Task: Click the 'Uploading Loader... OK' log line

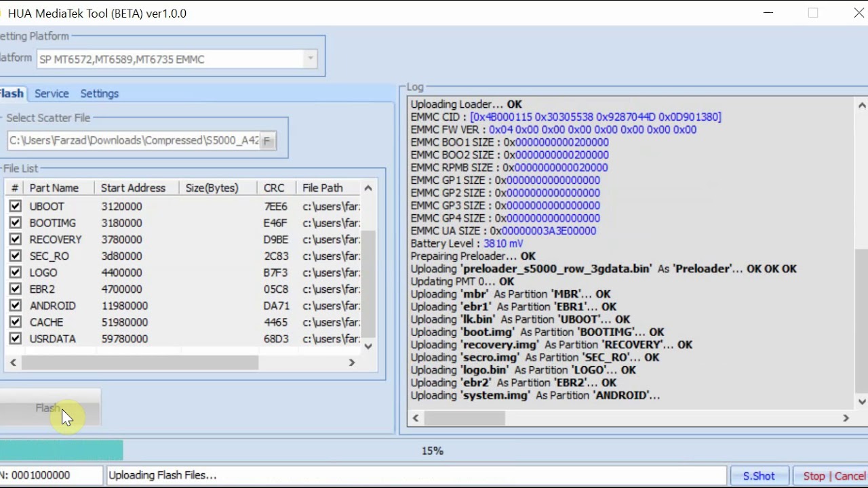Action: (x=466, y=104)
